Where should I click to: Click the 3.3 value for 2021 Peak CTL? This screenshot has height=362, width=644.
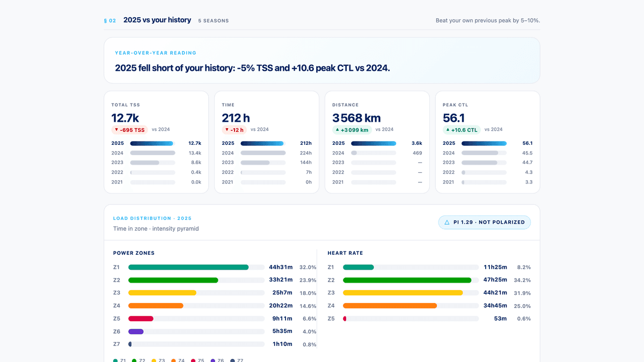(x=529, y=182)
